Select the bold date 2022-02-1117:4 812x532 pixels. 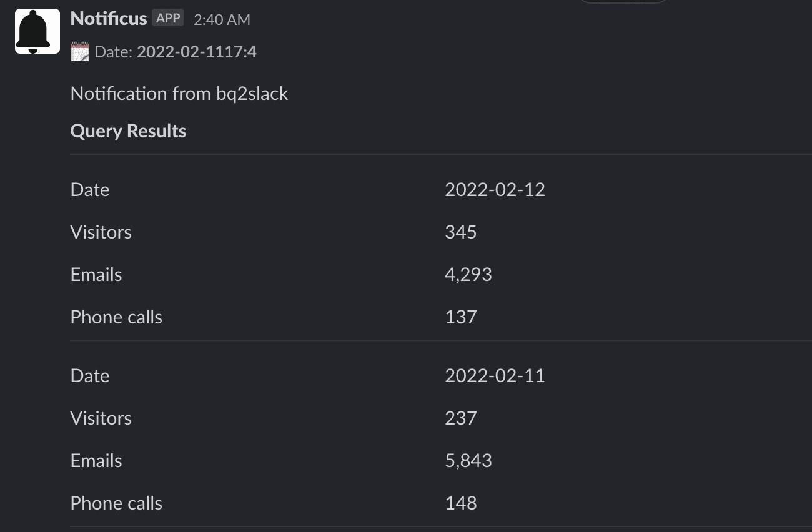point(196,52)
